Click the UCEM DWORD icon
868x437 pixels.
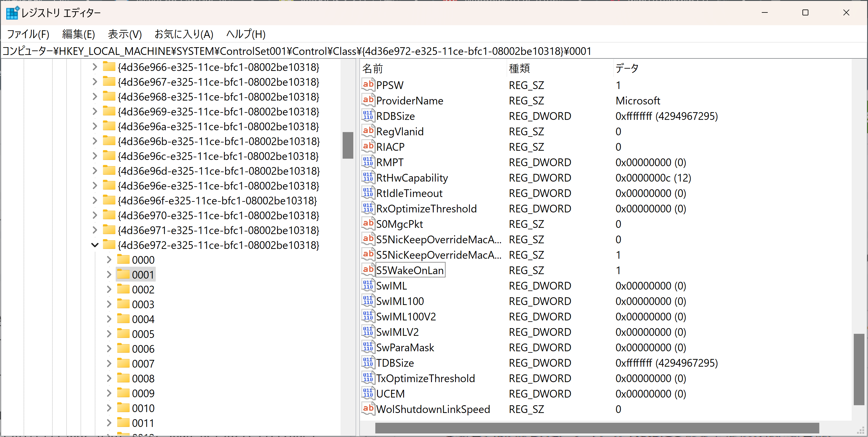(x=368, y=393)
